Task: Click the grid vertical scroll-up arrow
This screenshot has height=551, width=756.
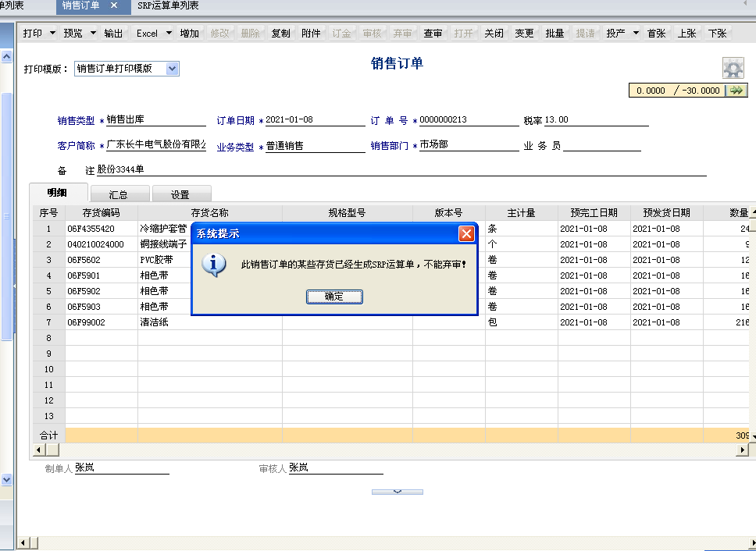Action: tap(753, 212)
